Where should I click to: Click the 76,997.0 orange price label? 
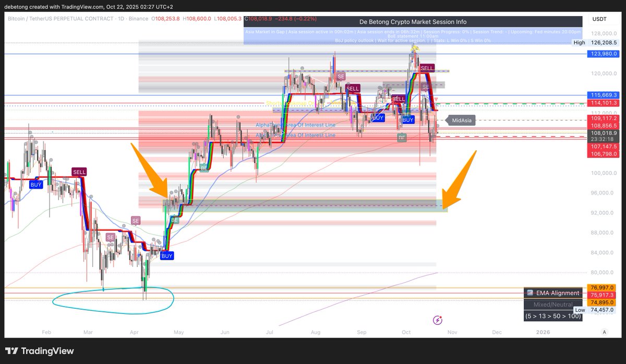(x=603, y=288)
